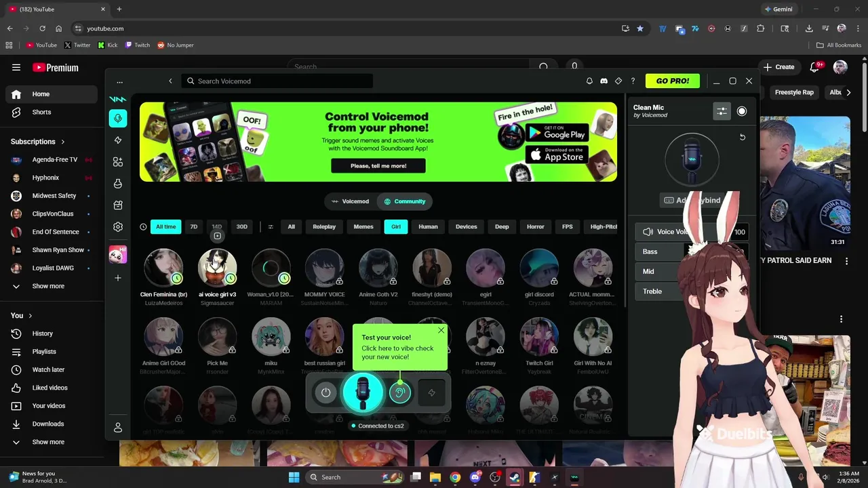
Task: Select the ai voice girl v3 voice
Action: (217, 268)
